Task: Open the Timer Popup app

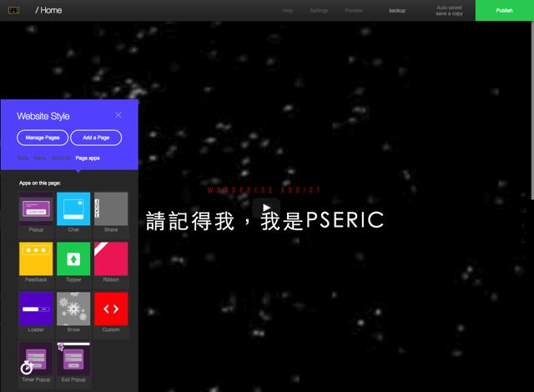Action: (x=36, y=359)
